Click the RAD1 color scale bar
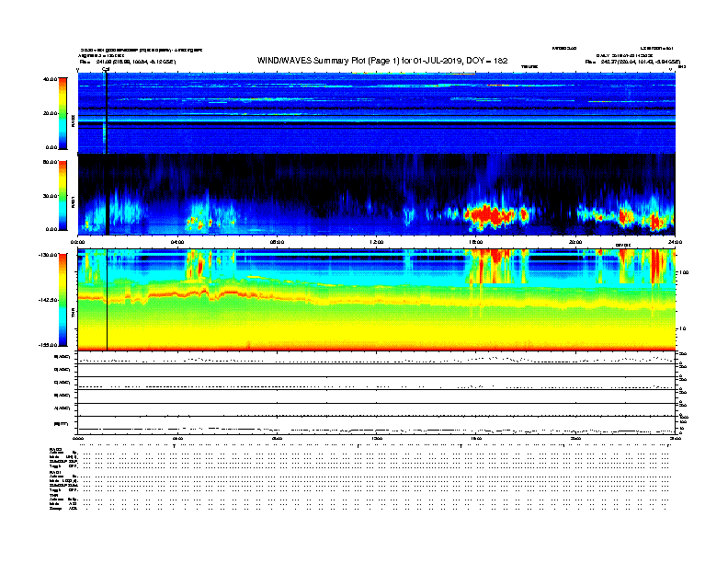Viewport: 728px width, 563px height. pyautogui.click(x=63, y=195)
